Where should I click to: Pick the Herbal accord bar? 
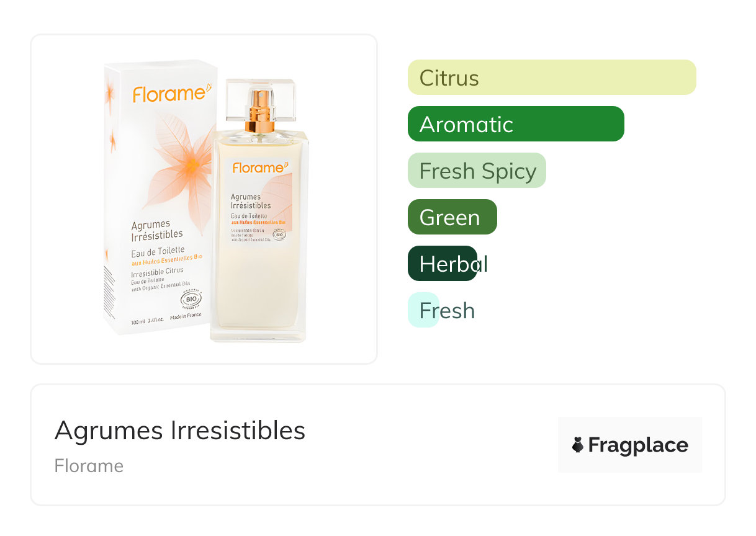442,264
